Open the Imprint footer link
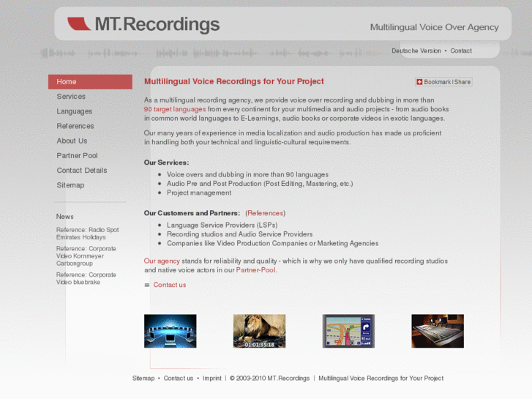Screen dimensions: 532x399 [x=211, y=379]
